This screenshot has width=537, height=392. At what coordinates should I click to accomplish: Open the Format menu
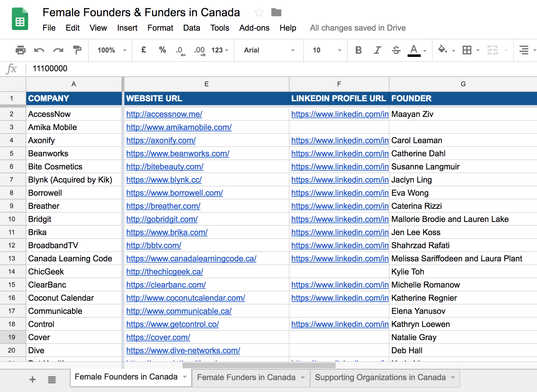160,28
